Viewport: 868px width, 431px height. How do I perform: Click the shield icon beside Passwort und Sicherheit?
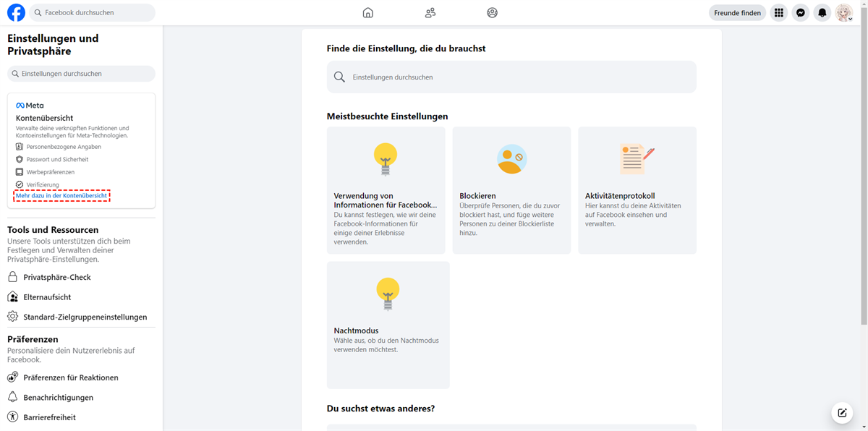point(20,159)
